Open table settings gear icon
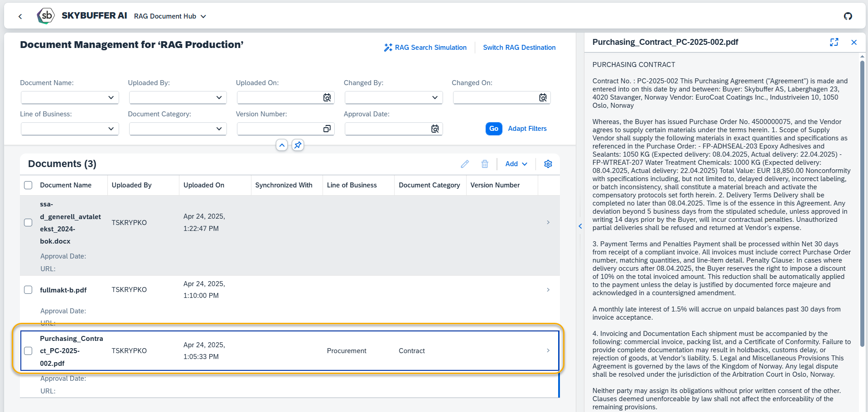Viewport: 868px width, 412px height. (x=548, y=164)
